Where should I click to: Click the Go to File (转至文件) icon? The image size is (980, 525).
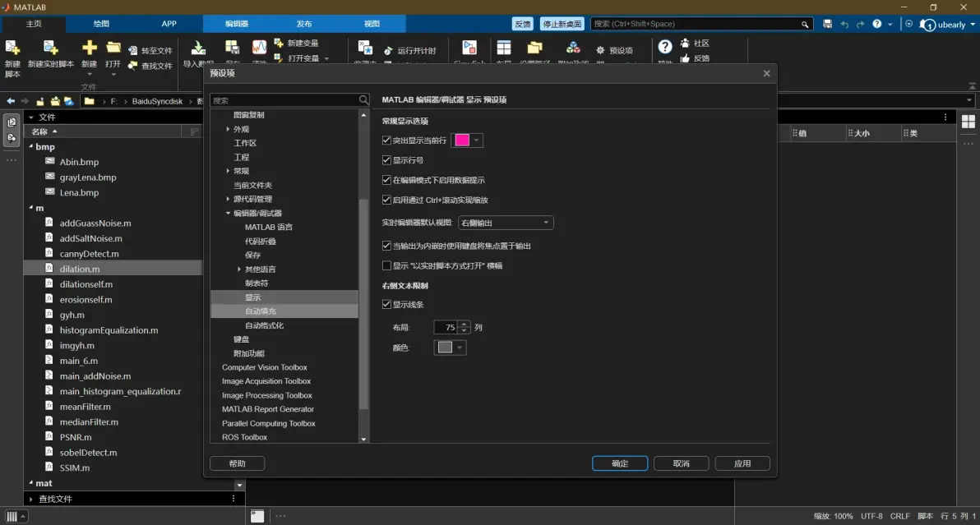[x=132, y=51]
